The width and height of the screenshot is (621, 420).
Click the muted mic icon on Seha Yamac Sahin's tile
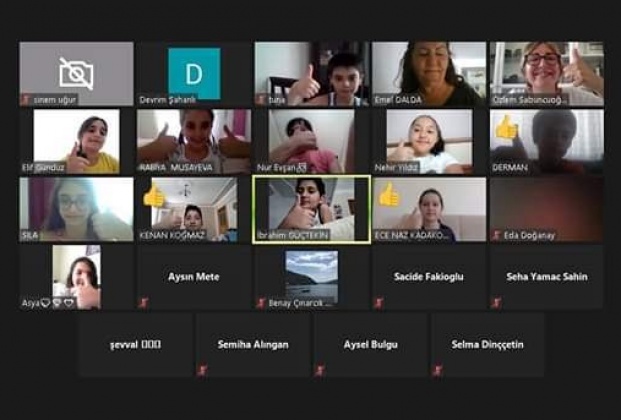(x=496, y=303)
